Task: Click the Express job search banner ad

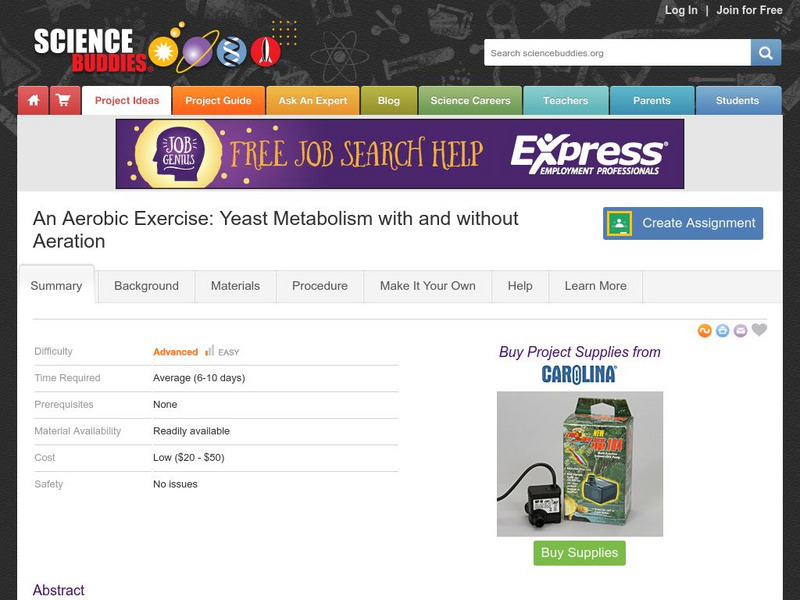Action: tap(400, 154)
